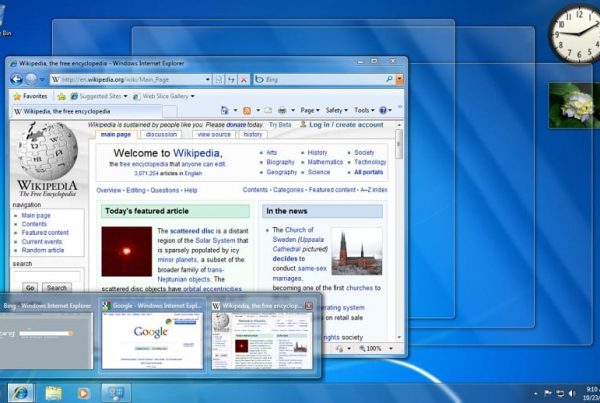Open Windows Explorer folder taskbar icon
The width and height of the screenshot is (600, 403).
pos(54,393)
